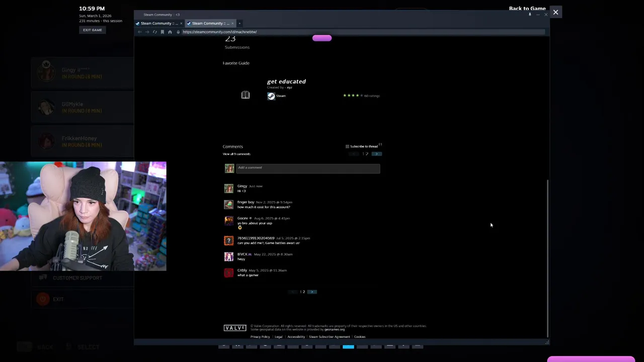This screenshot has width=644, height=362.
Task: Open profile name 76561199130204569
Action: coord(256,238)
